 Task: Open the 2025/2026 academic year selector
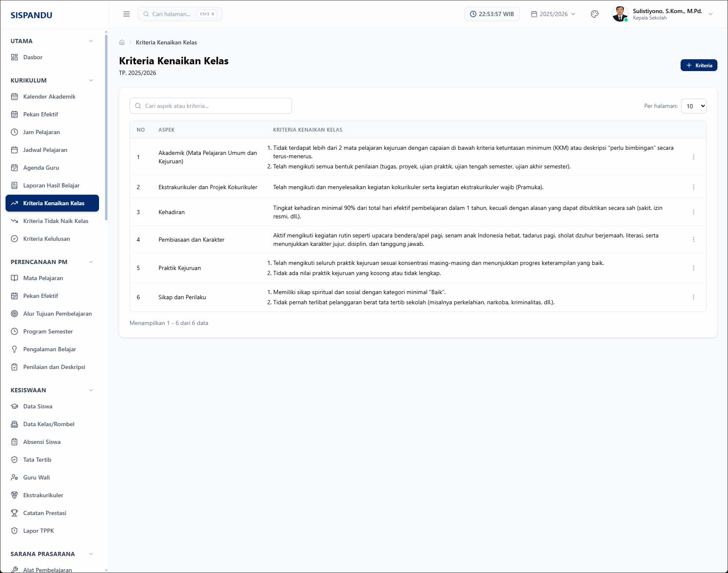(x=553, y=14)
